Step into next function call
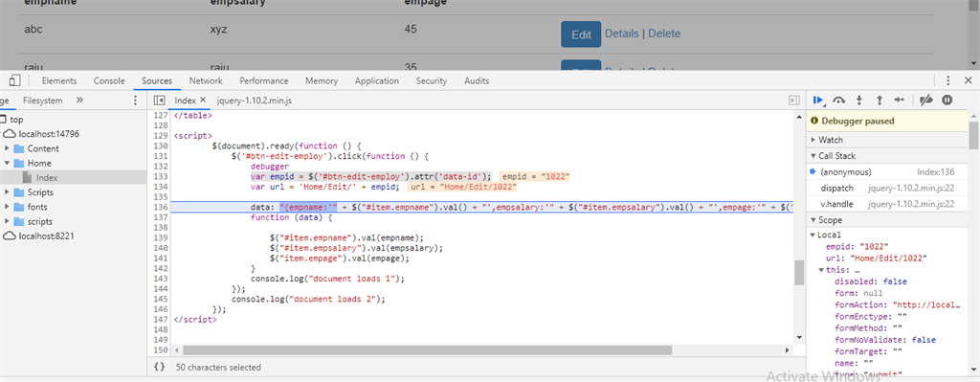Viewport: 980px width, 382px height. 859,100
